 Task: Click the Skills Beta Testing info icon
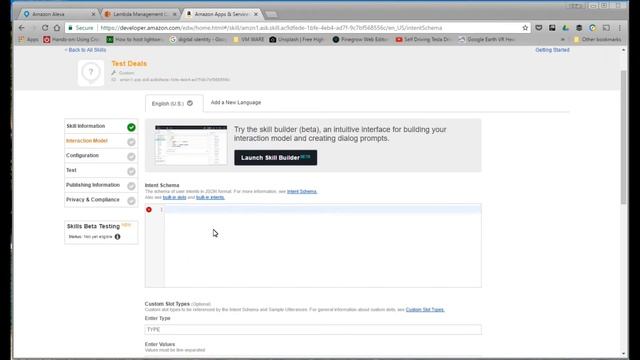point(118,237)
